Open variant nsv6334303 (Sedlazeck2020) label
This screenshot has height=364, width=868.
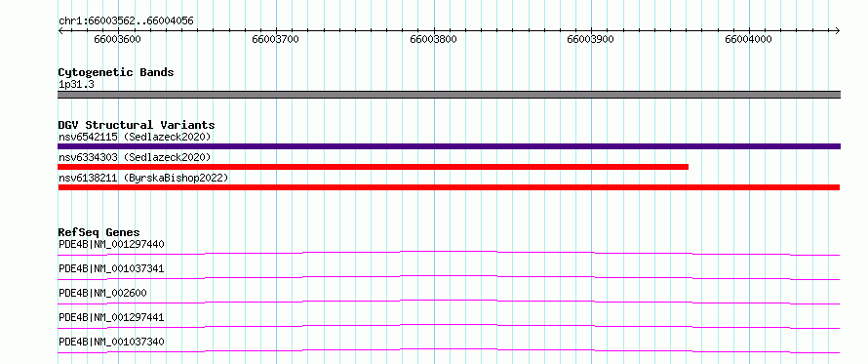tap(135, 158)
